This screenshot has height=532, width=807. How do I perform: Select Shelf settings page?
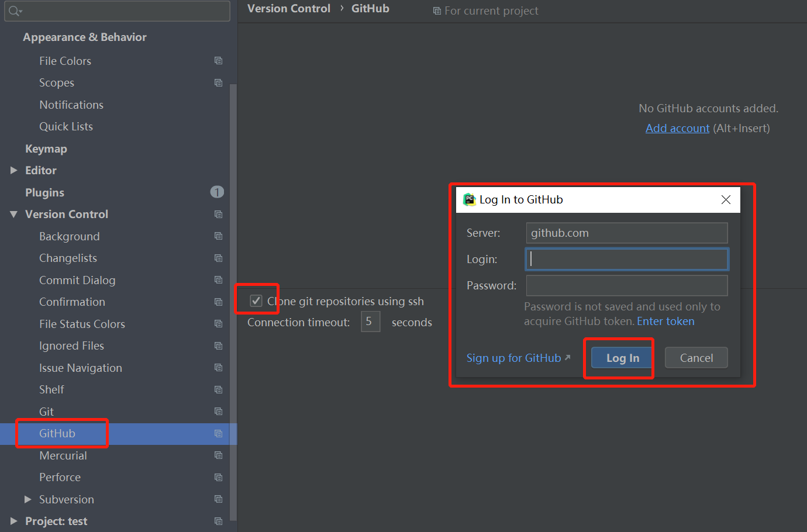pos(51,390)
